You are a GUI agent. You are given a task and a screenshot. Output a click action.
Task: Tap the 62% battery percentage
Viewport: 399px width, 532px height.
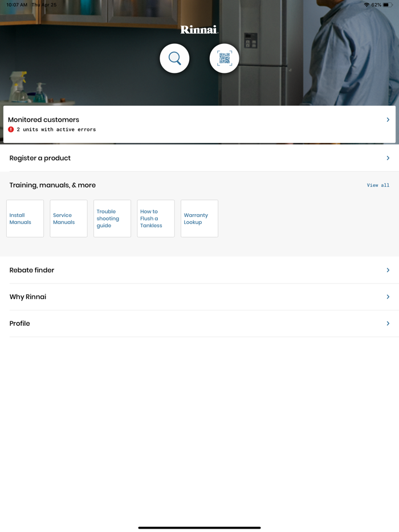point(376,5)
